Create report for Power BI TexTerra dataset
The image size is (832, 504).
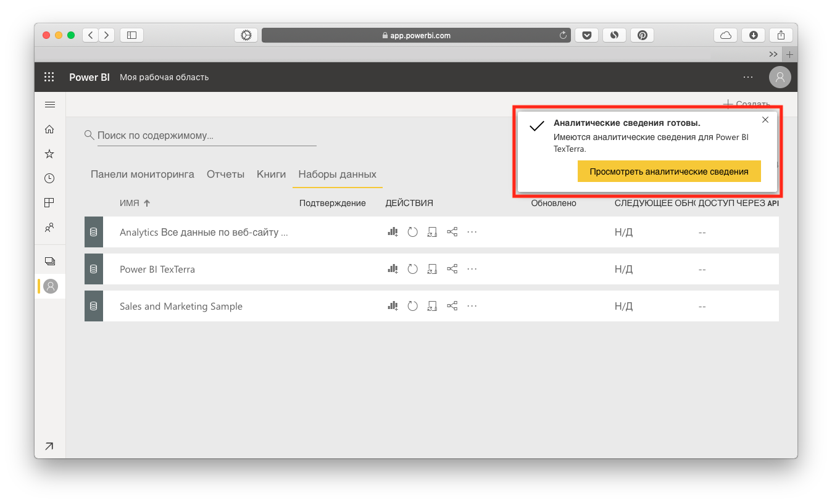click(x=393, y=269)
